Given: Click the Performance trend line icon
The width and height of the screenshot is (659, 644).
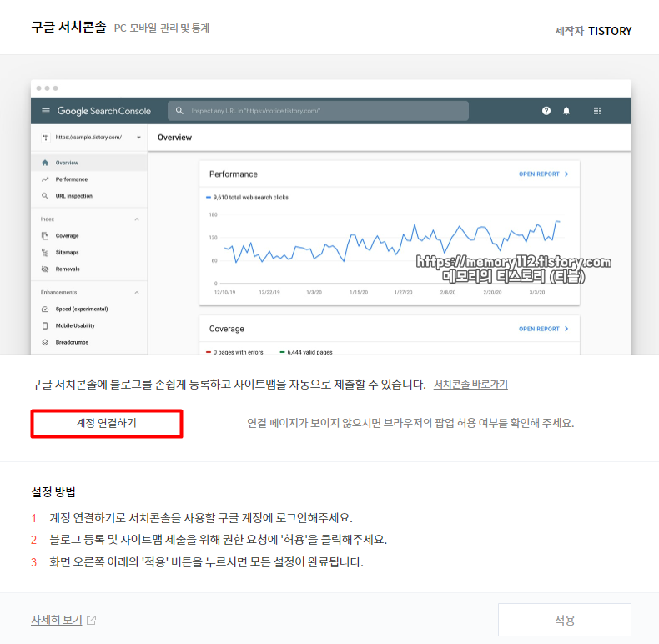Looking at the screenshot, I should tap(45, 179).
